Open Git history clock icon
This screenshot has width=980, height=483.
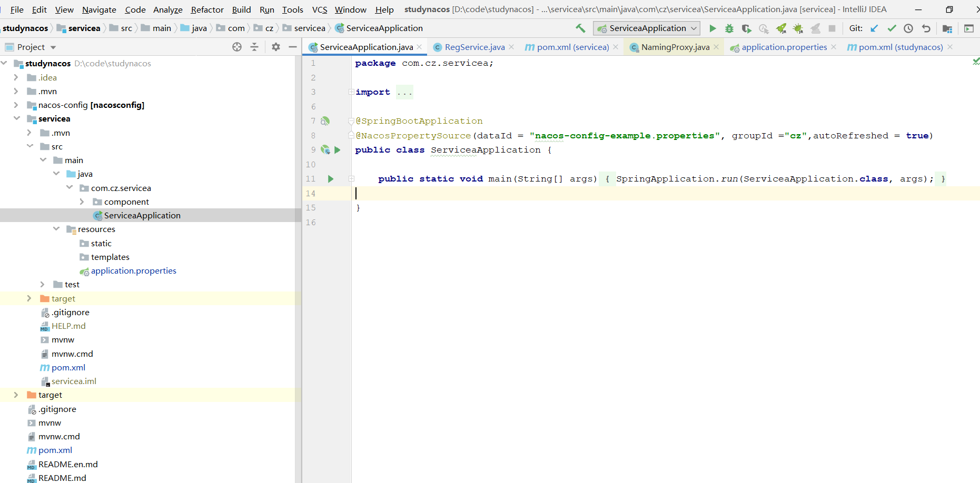coord(908,28)
